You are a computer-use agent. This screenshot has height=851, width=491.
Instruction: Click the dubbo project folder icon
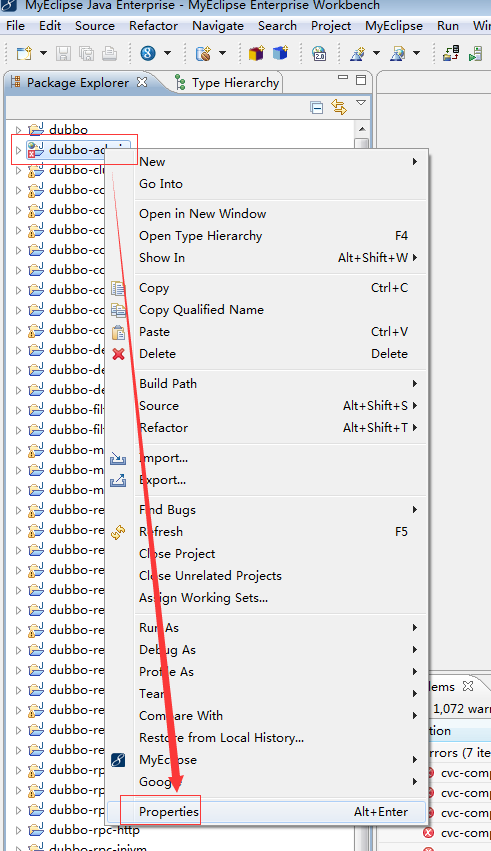point(36,130)
